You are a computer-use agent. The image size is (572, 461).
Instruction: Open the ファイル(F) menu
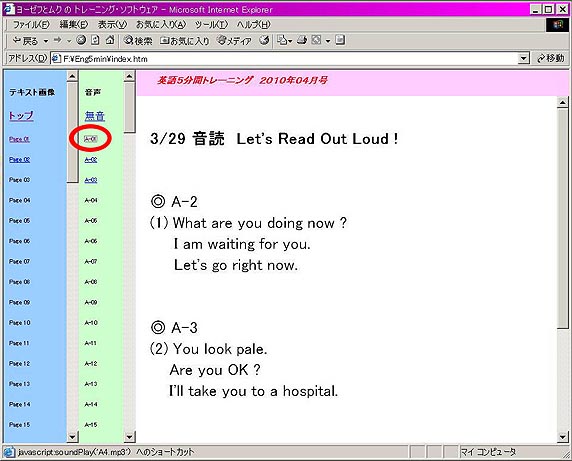coord(31,25)
